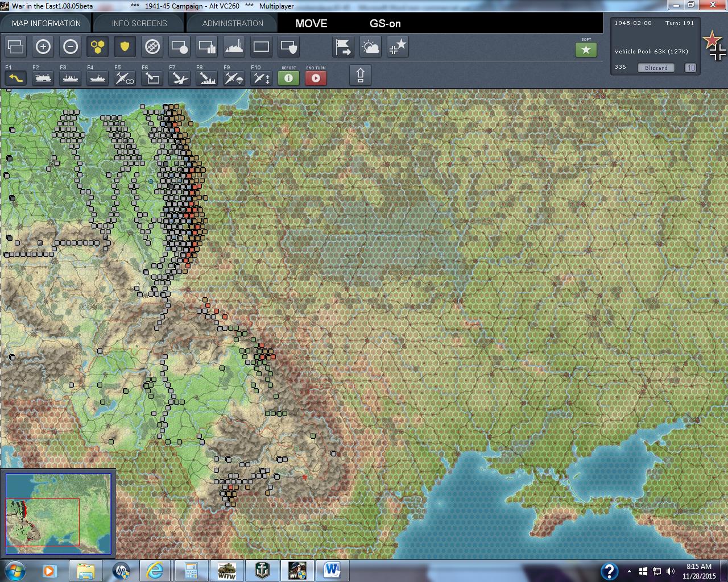Image resolution: width=728 pixels, height=582 pixels.
Task: Toggle the factory industry overlay icon
Action: (234, 47)
